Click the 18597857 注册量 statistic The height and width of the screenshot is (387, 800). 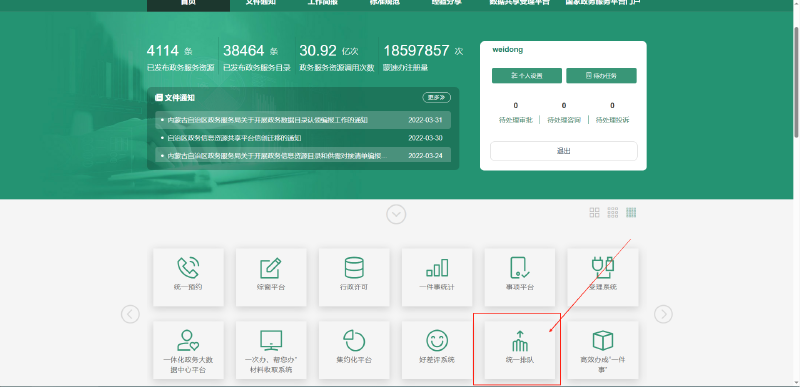[x=423, y=58]
